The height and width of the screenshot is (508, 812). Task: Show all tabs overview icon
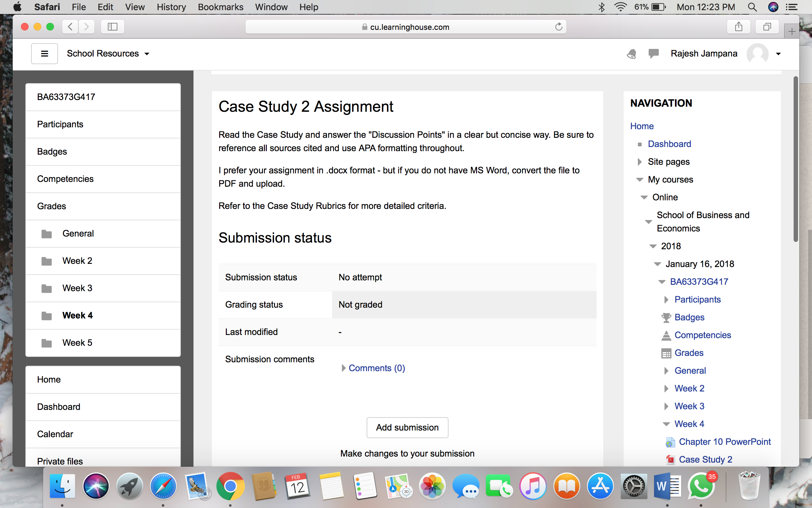pos(767,27)
